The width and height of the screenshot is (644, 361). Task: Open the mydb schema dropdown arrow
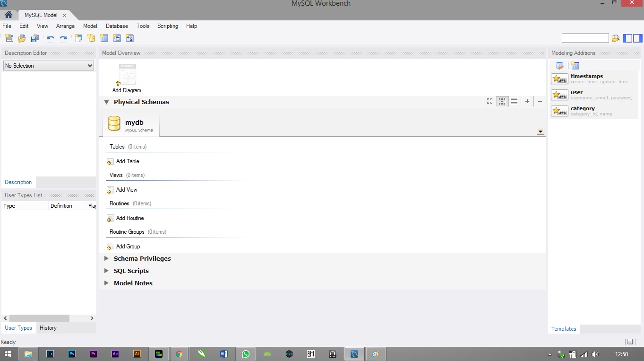pyautogui.click(x=541, y=132)
